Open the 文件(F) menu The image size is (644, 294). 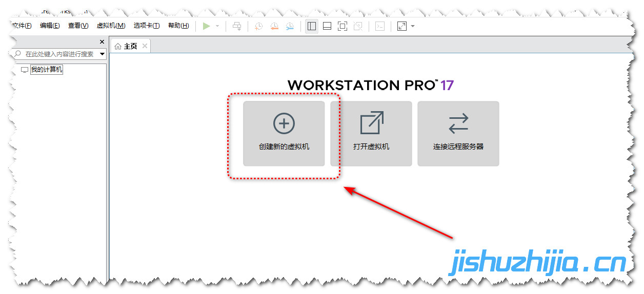pyautogui.click(x=22, y=26)
